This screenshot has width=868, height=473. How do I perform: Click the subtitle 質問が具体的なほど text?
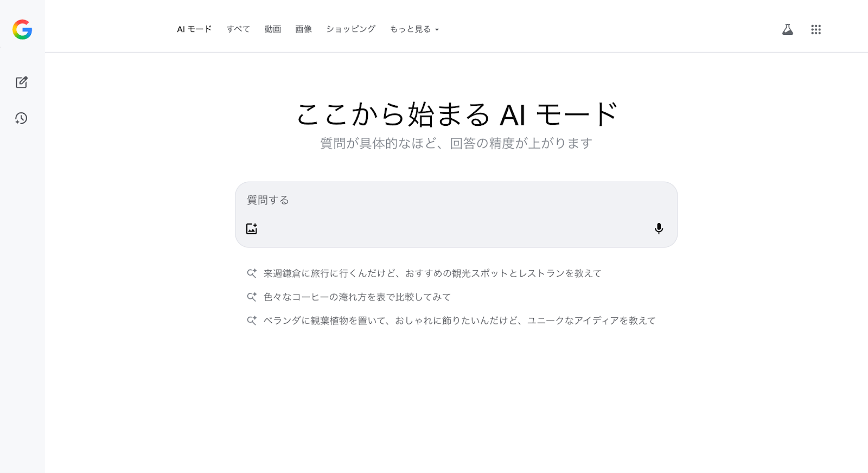[456, 143]
